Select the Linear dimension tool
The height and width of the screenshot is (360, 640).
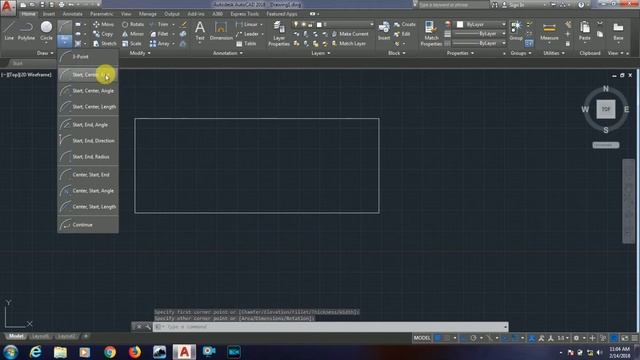tap(247, 24)
